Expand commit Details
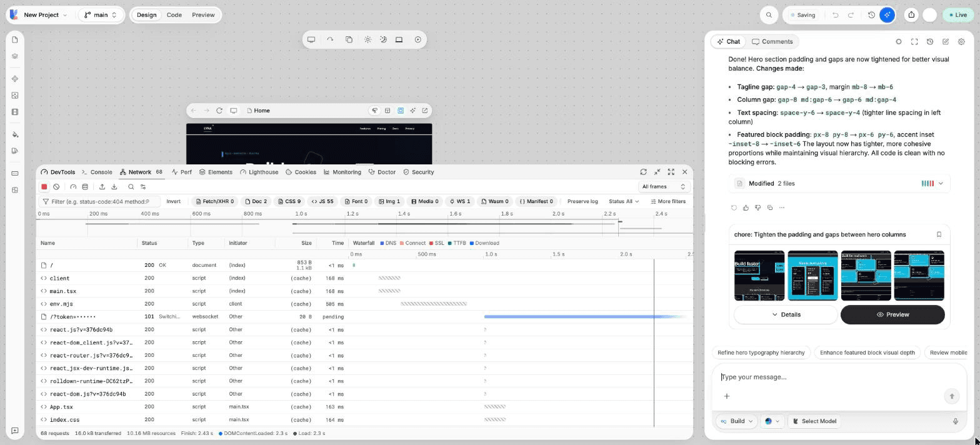 (x=786, y=315)
